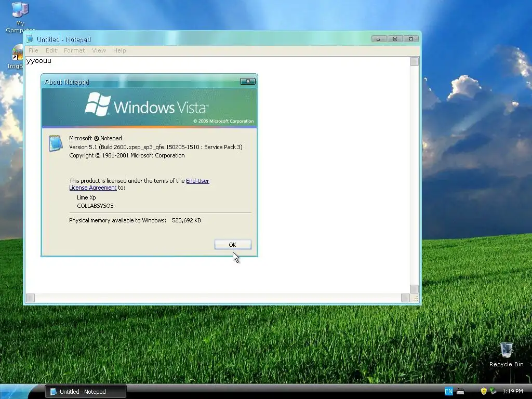The image size is (532, 399).
Task: Click the Notepad icon in the About dialog
Action: click(56, 143)
